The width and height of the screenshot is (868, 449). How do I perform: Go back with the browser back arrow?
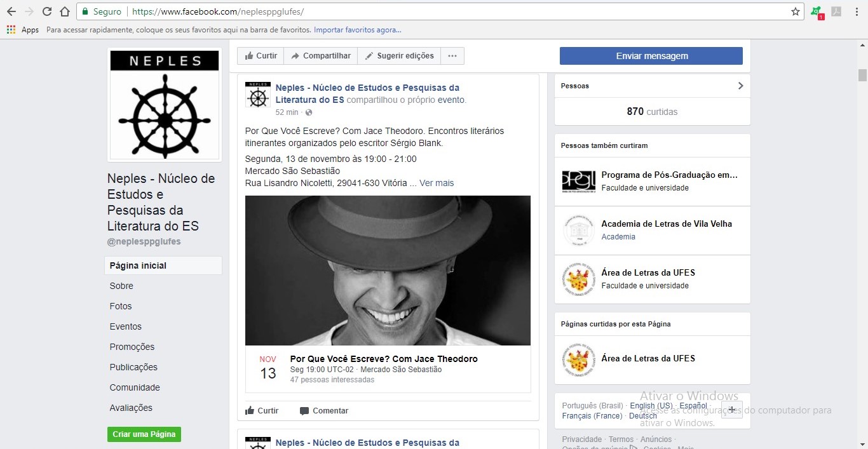point(11,11)
